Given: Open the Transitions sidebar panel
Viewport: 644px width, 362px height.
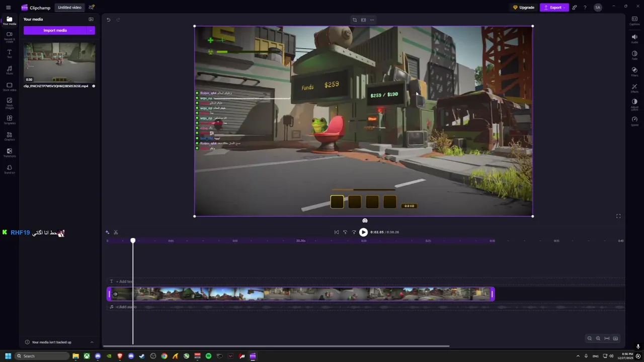Looking at the screenshot, I should pos(9,152).
